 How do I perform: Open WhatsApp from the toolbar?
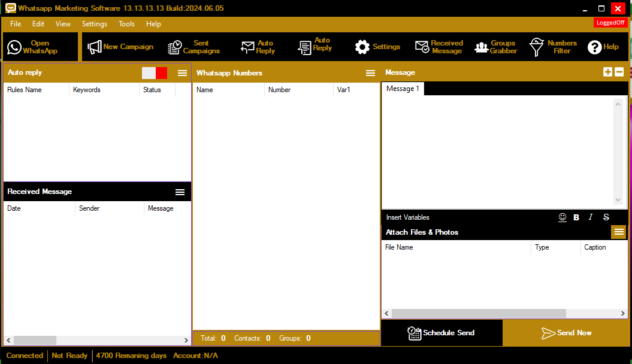coord(40,47)
